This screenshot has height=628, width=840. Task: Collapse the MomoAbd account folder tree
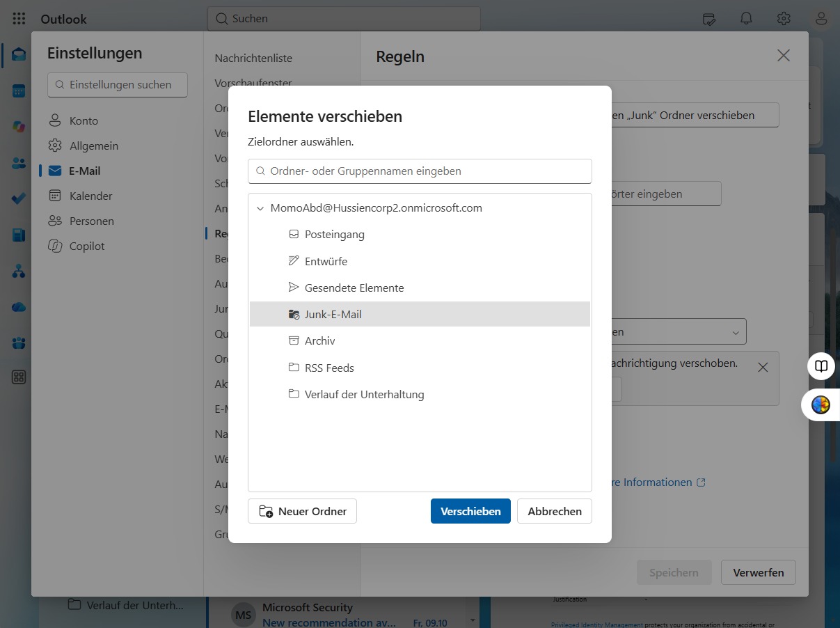pyautogui.click(x=260, y=208)
